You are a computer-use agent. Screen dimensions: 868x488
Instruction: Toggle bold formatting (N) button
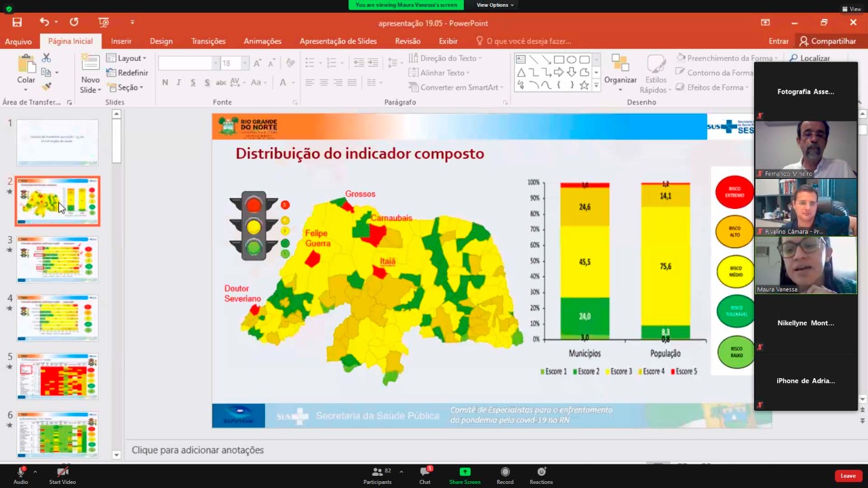click(165, 83)
